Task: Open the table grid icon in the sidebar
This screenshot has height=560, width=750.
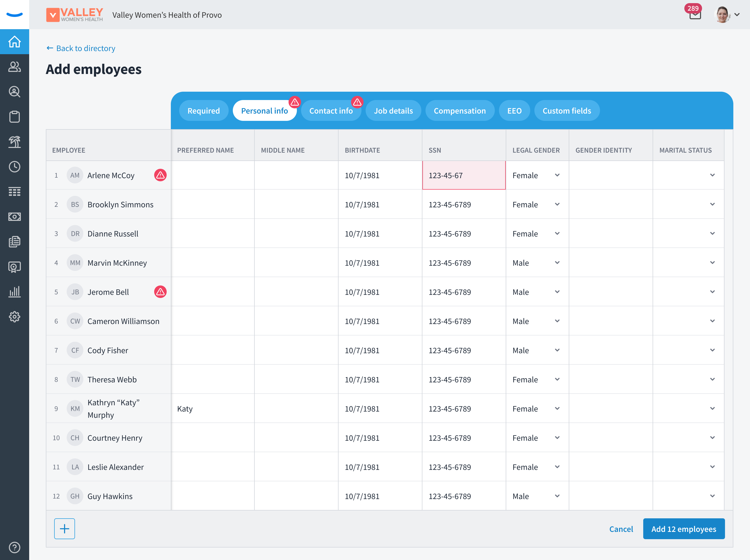Action: click(15, 192)
